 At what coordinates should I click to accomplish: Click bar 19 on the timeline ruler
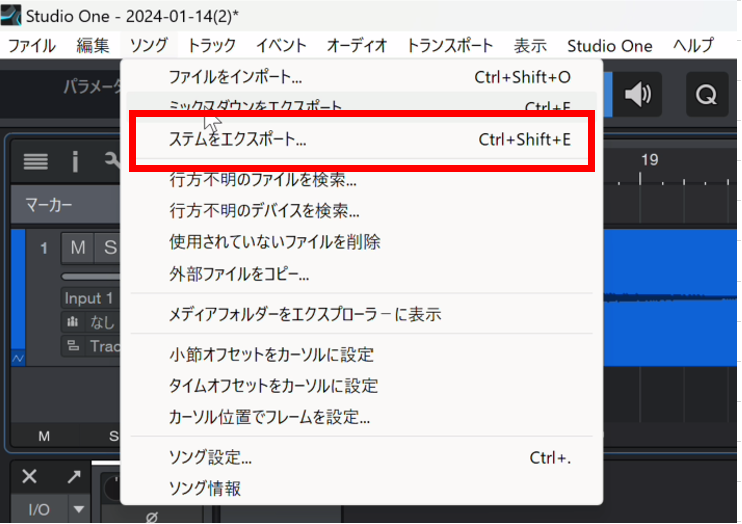(x=649, y=160)
